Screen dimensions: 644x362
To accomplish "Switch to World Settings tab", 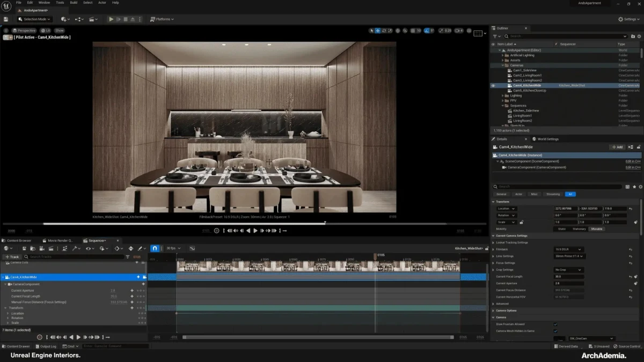I will tap(545, 139).
